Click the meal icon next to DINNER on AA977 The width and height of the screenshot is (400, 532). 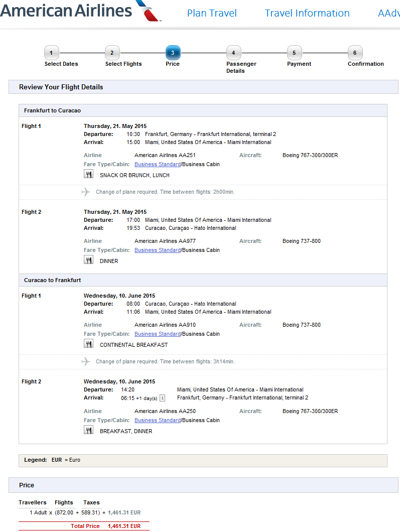point(88,259)
